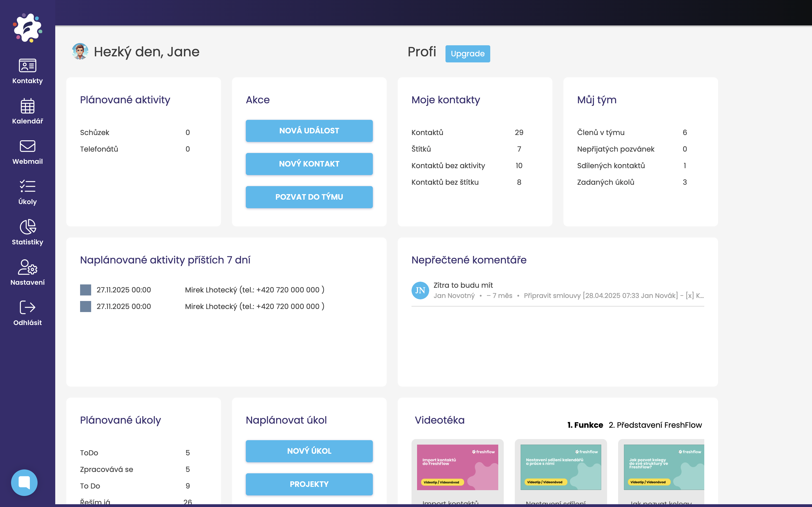Open the Zítra to budu mít comment
812x507 pixels.
463,285
